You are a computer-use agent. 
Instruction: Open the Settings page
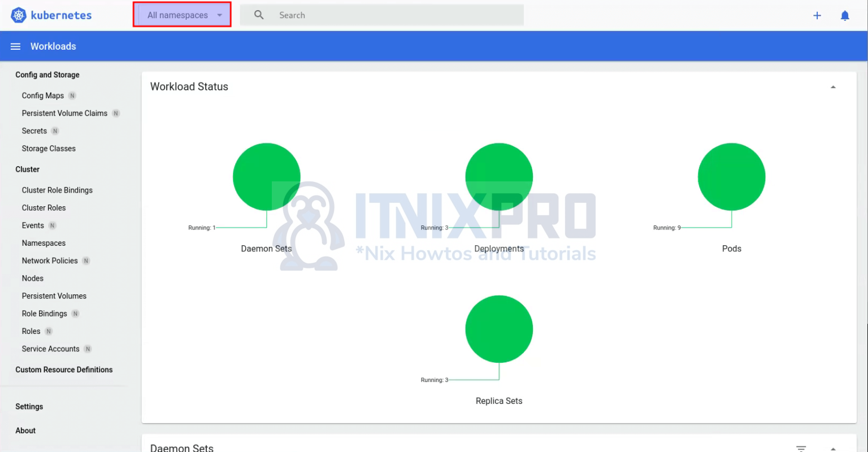click(x=29, y=406)
